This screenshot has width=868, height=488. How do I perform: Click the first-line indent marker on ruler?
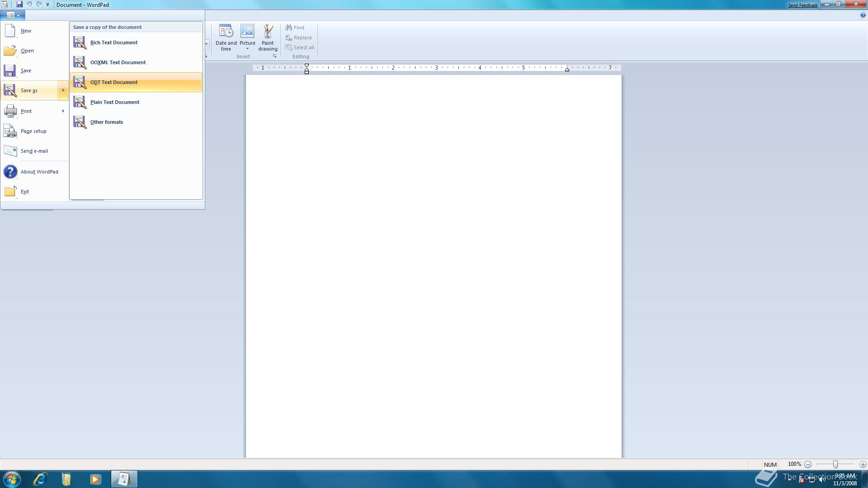coord(307,66)
